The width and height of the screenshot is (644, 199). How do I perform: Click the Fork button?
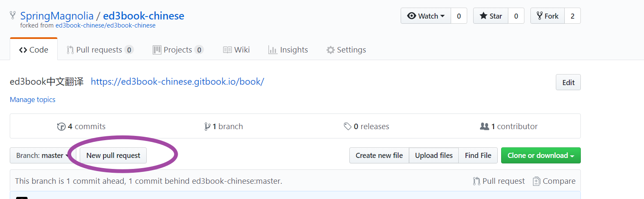point(547,16)
